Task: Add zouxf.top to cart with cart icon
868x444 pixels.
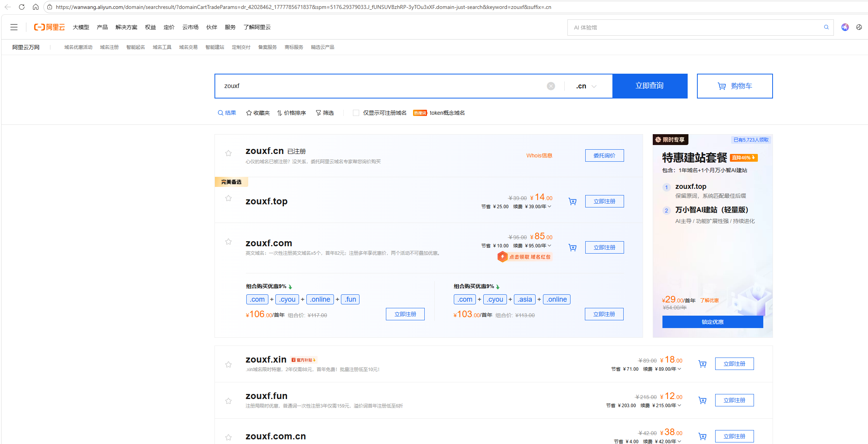Action: tap(572, 201)
